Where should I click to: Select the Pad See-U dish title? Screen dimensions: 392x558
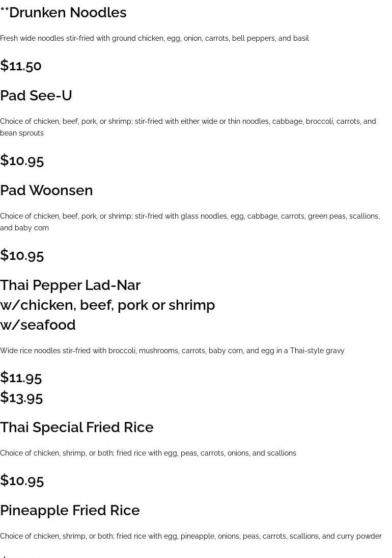point(36,96)
